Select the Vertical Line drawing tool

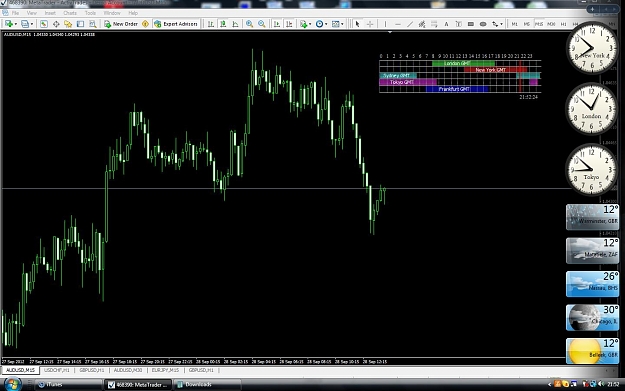(385, 24)
